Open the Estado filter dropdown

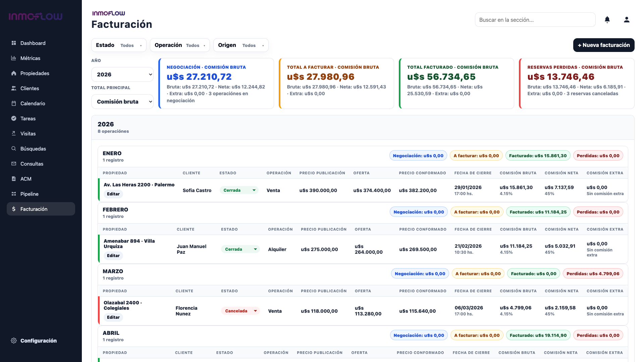(119, 45)
